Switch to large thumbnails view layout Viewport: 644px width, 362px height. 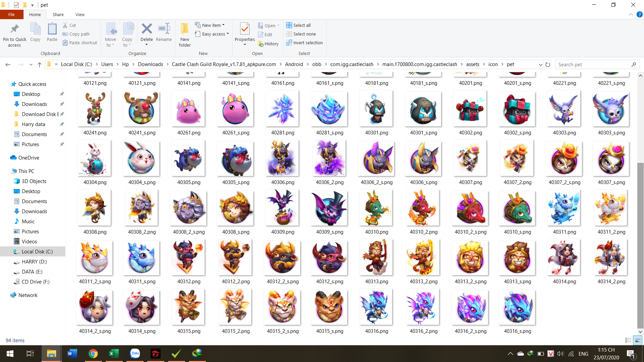(x=638, y=340)
